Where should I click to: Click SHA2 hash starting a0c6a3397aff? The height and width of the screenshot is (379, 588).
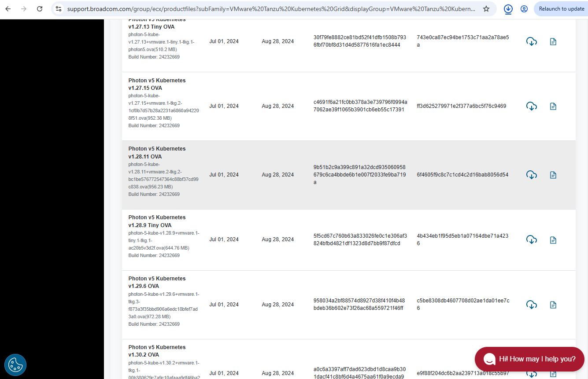pos(359,373)
